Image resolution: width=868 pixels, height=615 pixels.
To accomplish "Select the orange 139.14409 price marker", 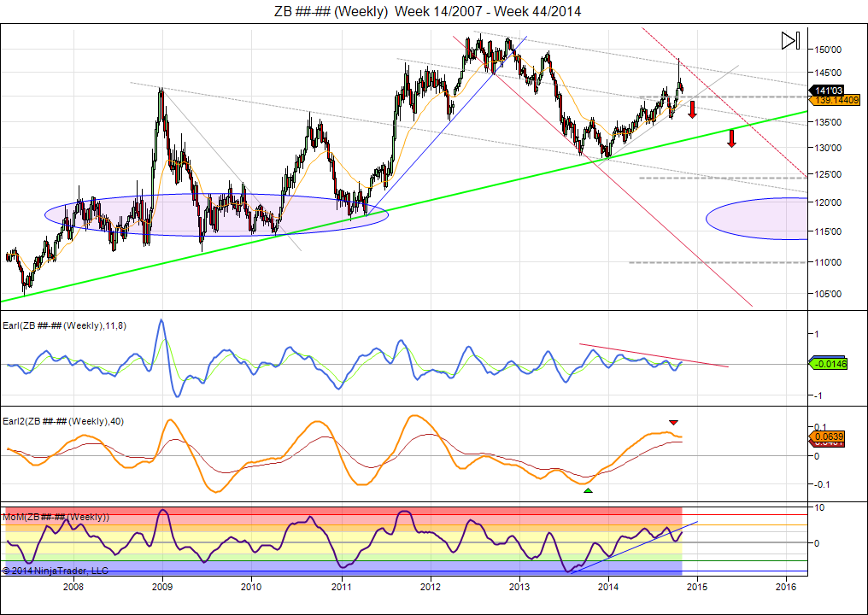I will [836, 101].
